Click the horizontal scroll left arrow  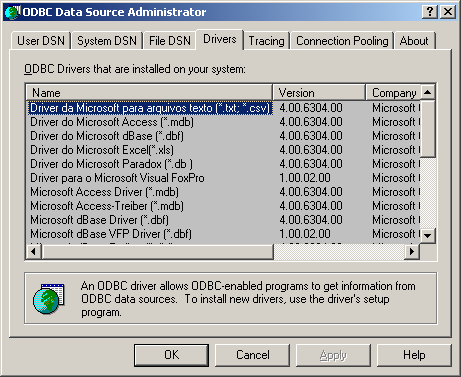coord(33,251)
